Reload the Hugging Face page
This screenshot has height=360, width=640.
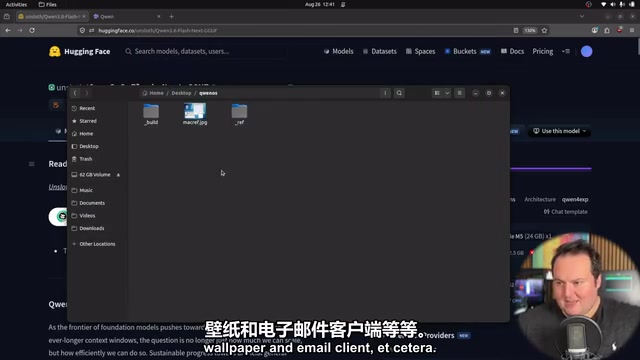tap(32, 30)
